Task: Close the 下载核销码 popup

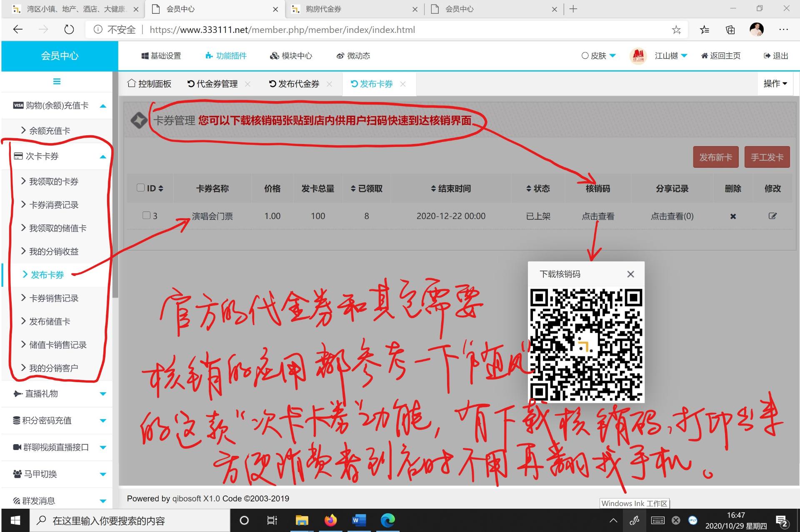Action: tap(630, 274)
